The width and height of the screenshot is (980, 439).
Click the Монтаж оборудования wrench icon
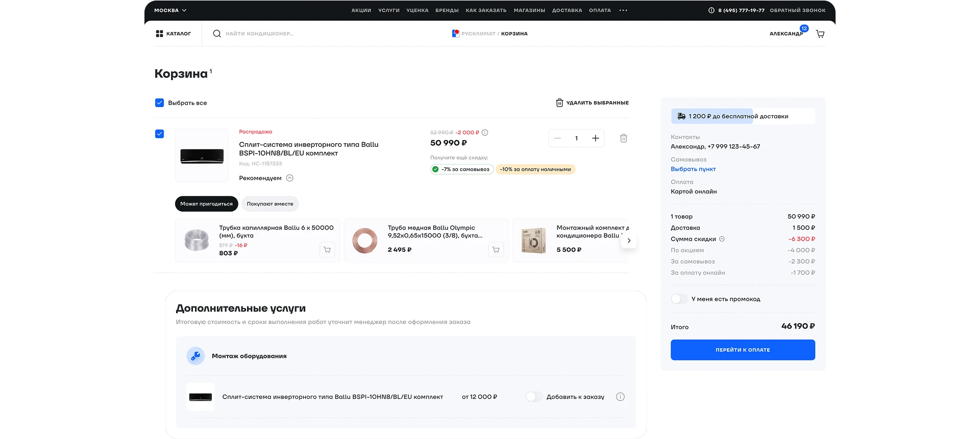tap(195, 356)
